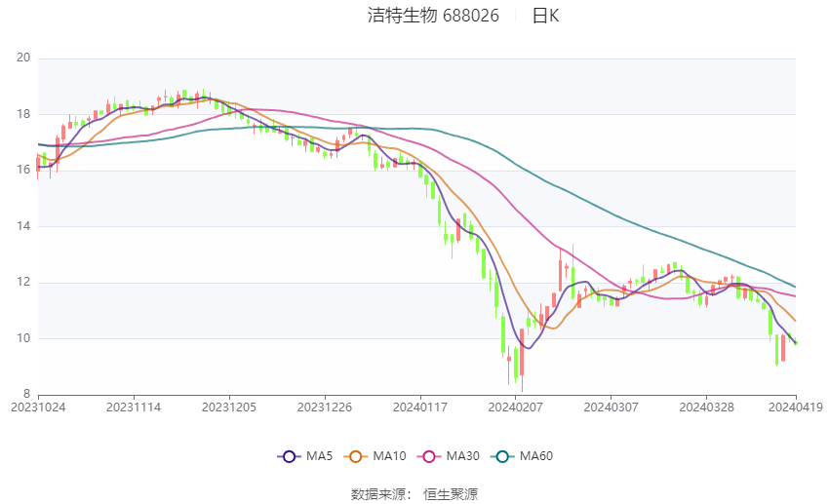
Task: Select the 日K label in the title
Action: (x=545, y=16)
